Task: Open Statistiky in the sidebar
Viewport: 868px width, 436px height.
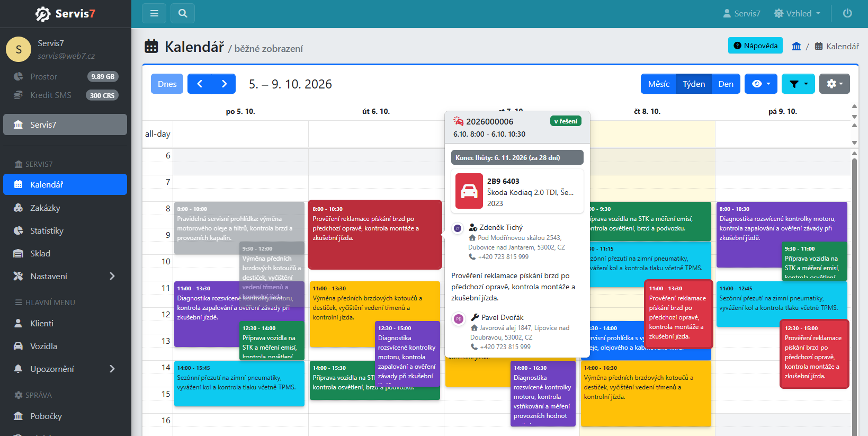Action: point(65,230)
